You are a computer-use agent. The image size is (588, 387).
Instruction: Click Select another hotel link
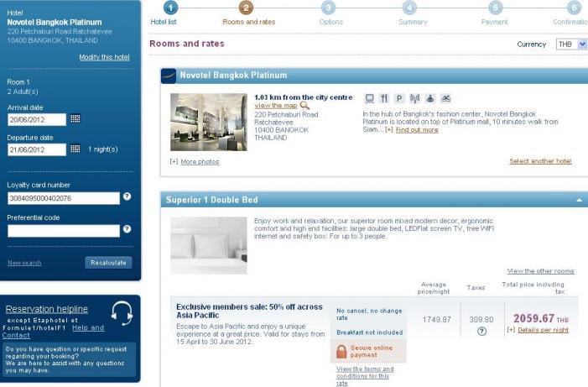(x=540, y=161)
